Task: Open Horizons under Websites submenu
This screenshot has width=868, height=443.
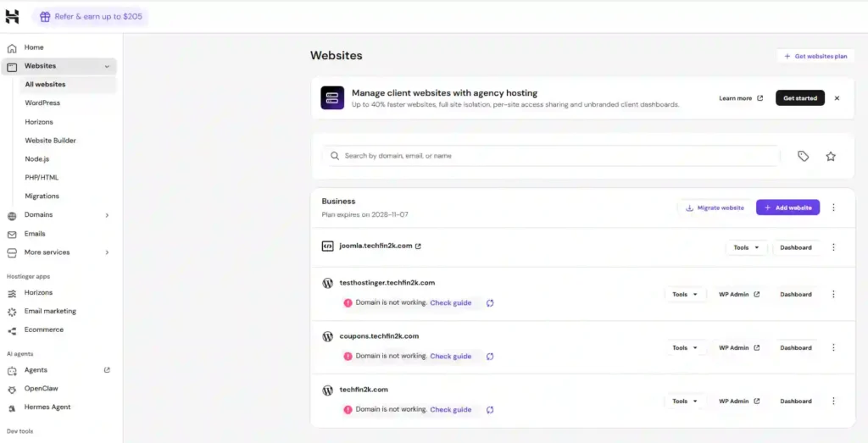Action: [39, 122]
